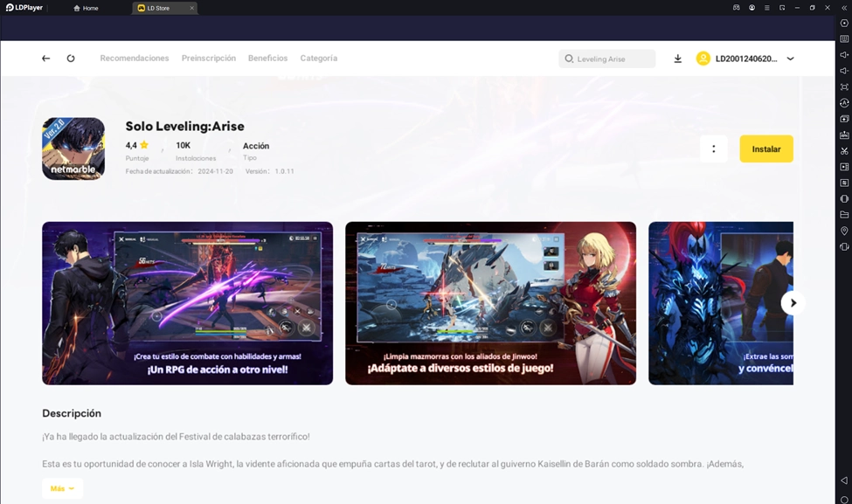Open the second dungeon screenshot with blonde character
This screenshot has height=504, width=852.
click(490, 303)
